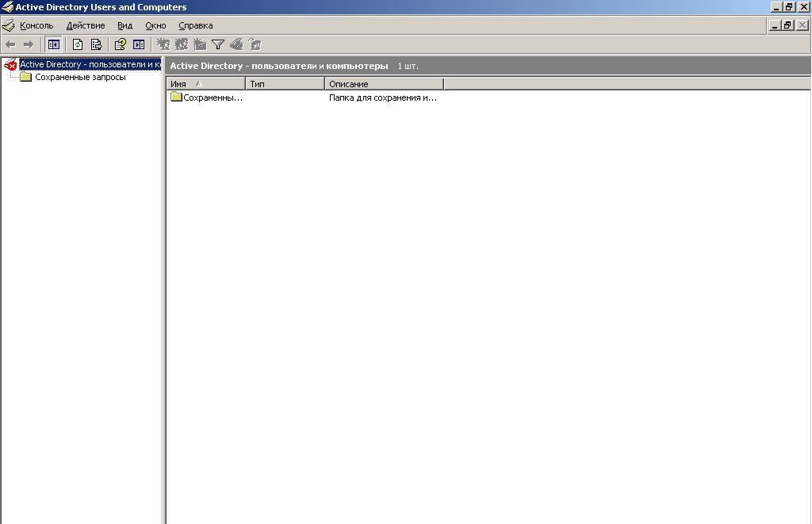This screenshot has width=812, height=524.
Task: Close the Active Directory Users and Computers window
Action: 804,7
